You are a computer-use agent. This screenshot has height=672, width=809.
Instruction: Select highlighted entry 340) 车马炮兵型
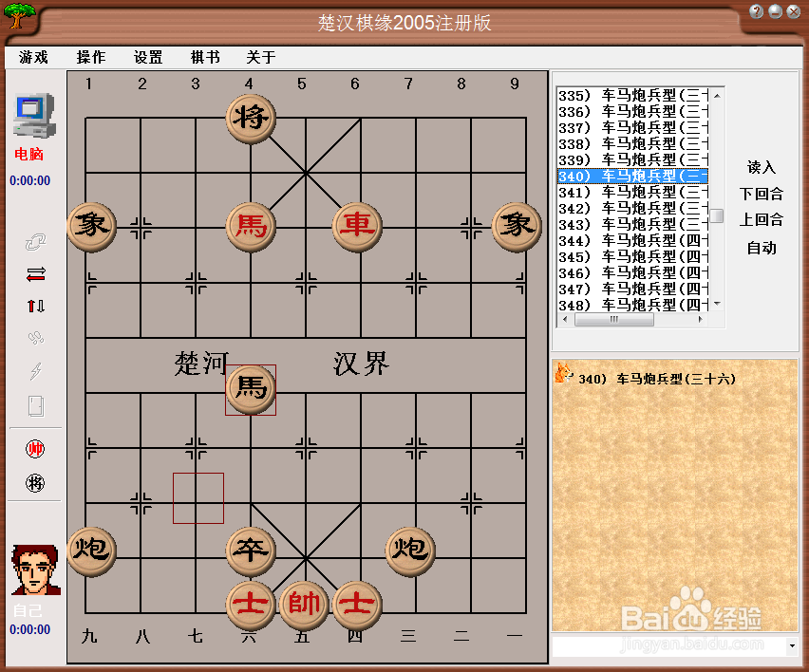pyautogui.click(x=632, y=176)
